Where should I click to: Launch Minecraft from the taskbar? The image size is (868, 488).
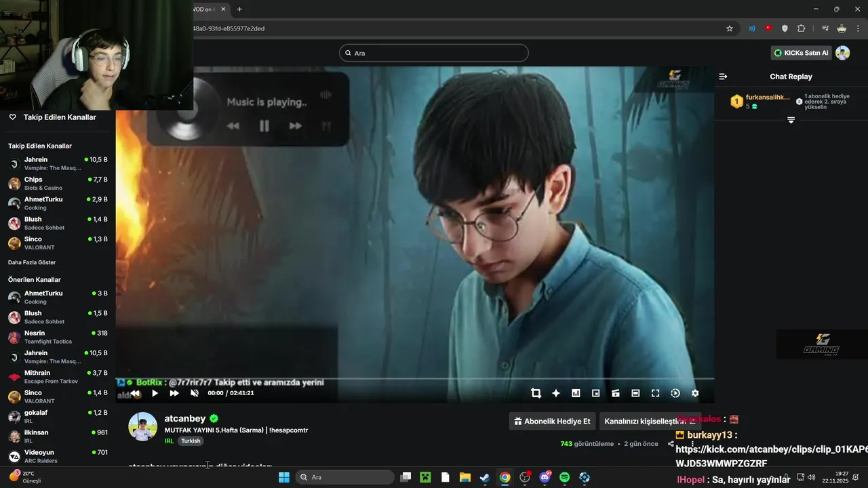[425, 477]
